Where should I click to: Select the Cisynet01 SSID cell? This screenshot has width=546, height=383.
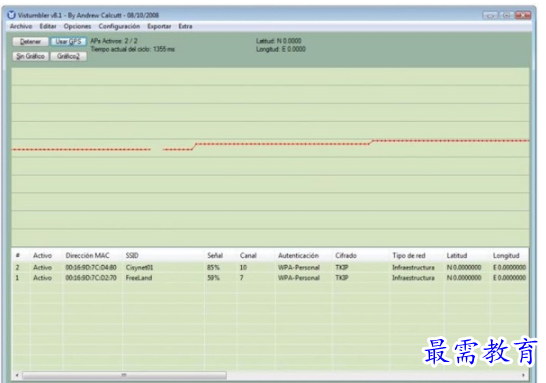(x=139, y=267)
